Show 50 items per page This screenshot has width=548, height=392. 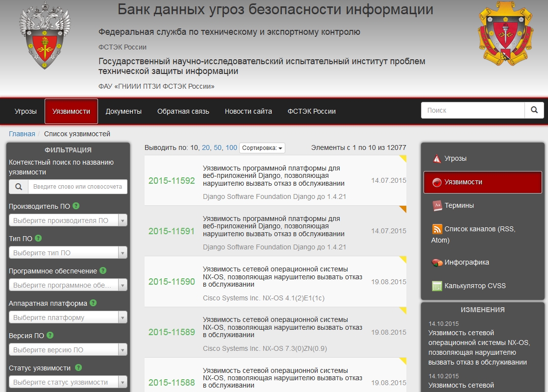[x=218, y=147]
